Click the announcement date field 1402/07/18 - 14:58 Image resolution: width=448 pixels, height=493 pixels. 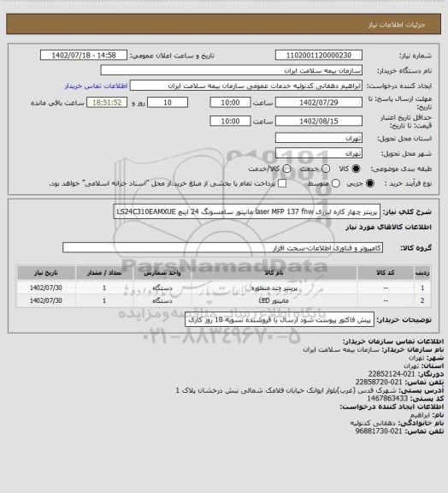pyautogui.click(x=84, y=55)
